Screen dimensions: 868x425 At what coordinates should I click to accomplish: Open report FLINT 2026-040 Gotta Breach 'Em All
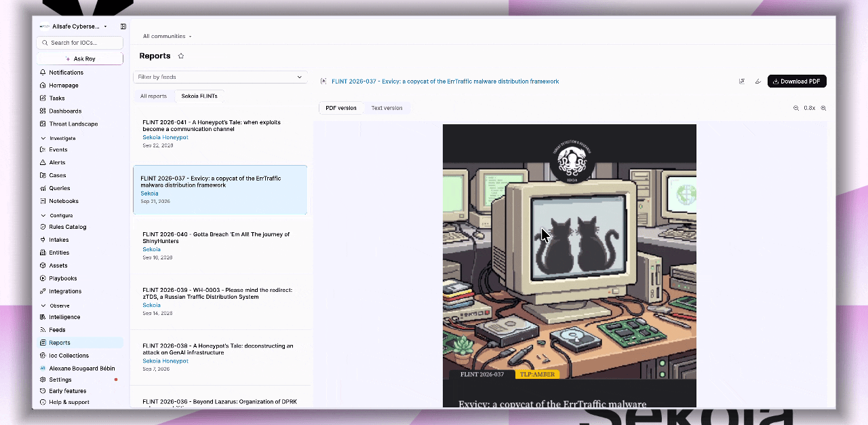(x=220, y=246)
